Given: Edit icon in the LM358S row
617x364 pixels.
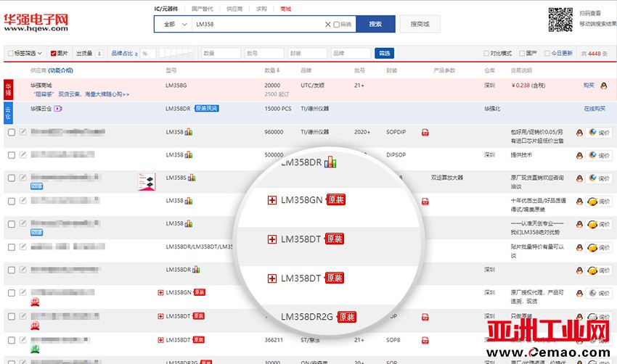Looking at the screenshot, I should 23,178.
